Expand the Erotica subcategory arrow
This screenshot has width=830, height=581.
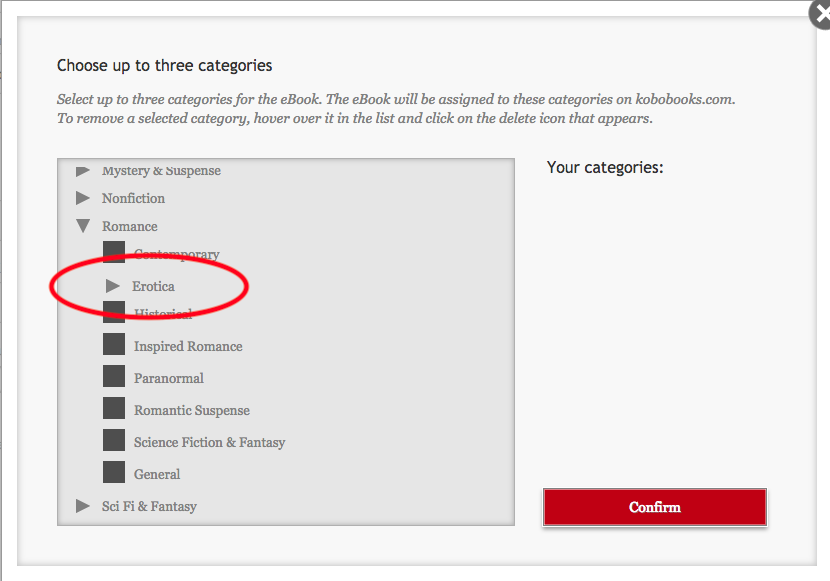pos(113,286)
